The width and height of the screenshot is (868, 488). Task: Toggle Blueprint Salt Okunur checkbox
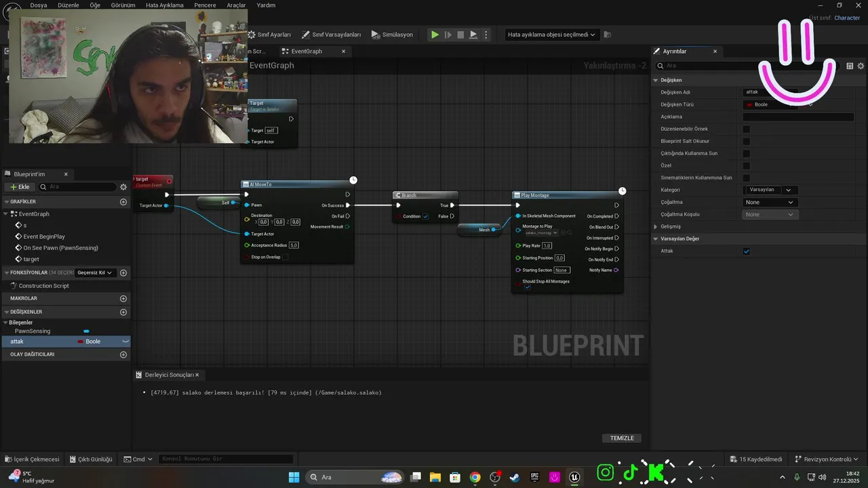point(747,141)
